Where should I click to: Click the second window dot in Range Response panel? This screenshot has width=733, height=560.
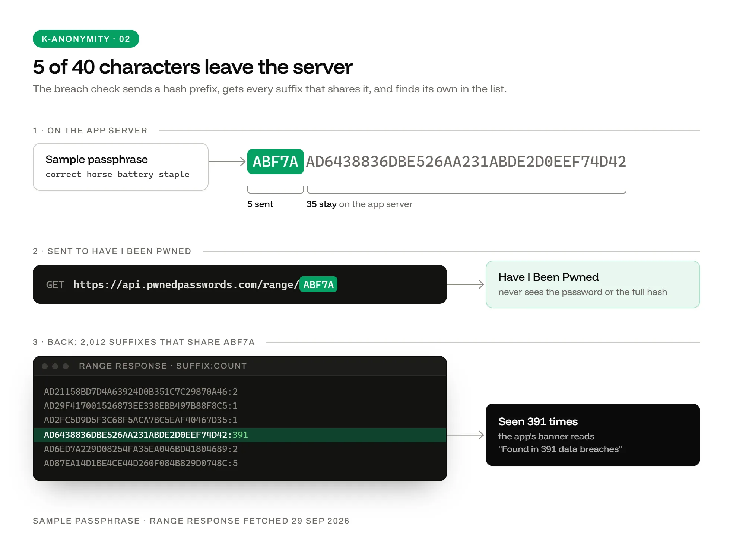(x=55, y=366)
